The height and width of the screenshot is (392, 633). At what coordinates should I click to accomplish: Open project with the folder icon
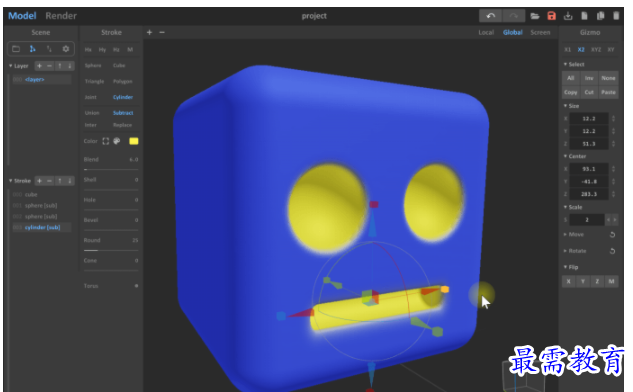[535, 16]
